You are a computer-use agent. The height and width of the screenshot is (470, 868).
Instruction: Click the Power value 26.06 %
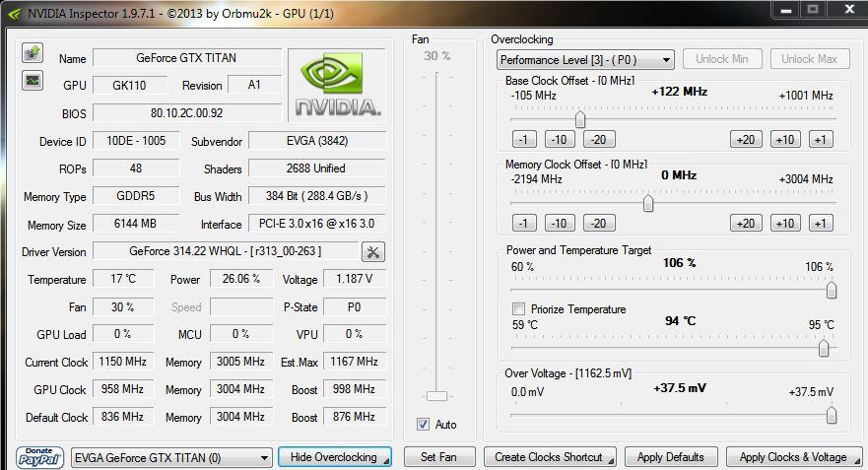tap(241, 279)
